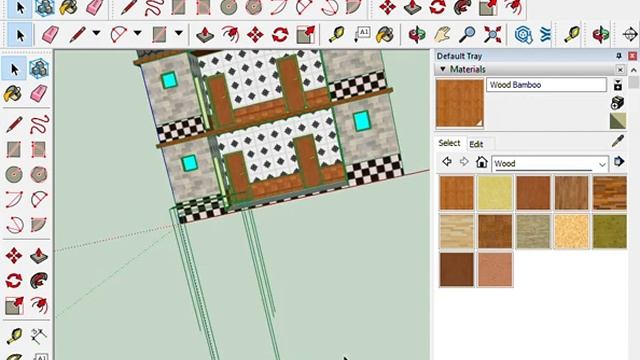
Task: Click the Back arrow in material browser
Action: click(x=447, y=162)
